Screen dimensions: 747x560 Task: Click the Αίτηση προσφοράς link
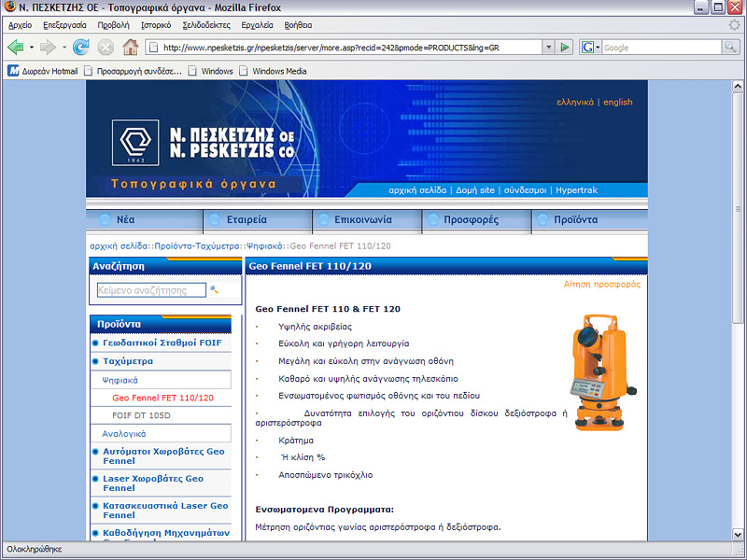602,285
